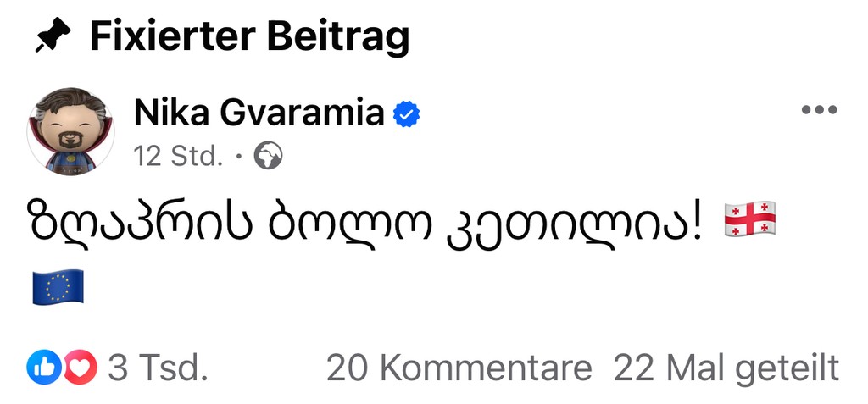View shares via '22 Mal geteilt'

click(x=726, y=368)
